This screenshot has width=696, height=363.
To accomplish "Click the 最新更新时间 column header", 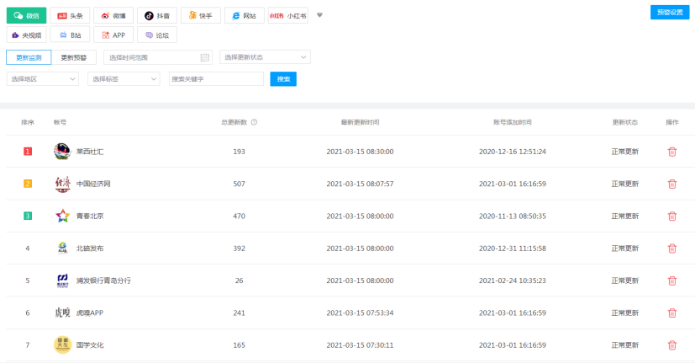I will pos(360,122).
